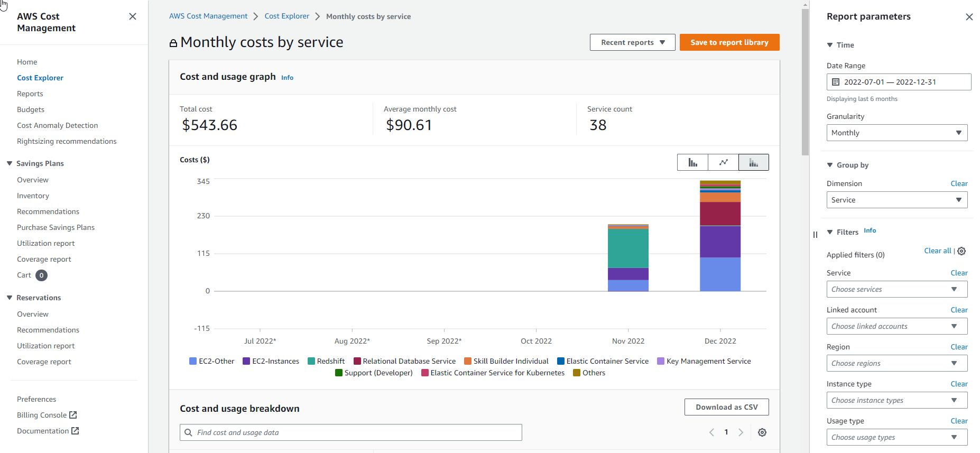Screen dimensions: 980x453
Task: Open Choose usage types dropdown
Action: [x=897, y=437]
